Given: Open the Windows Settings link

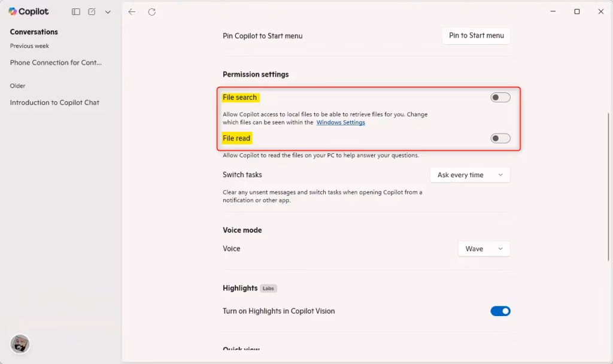Looking at the screenshot, I should click(x=341, y=122).
